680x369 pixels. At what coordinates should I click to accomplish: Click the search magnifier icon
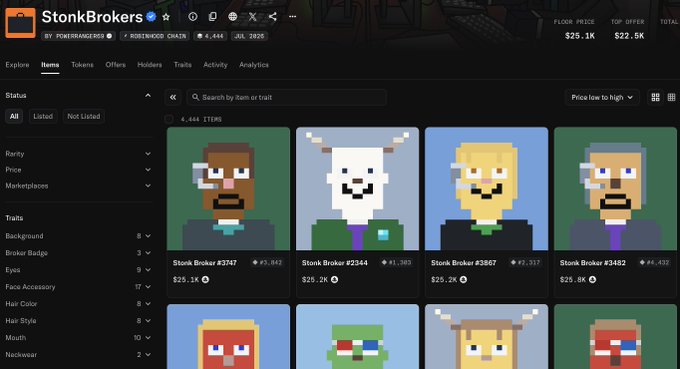(196, 97)
